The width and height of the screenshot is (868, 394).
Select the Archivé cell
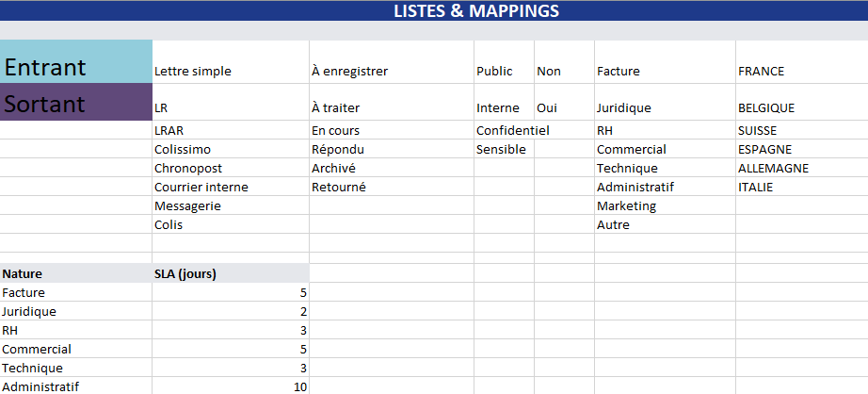[391, 169]
